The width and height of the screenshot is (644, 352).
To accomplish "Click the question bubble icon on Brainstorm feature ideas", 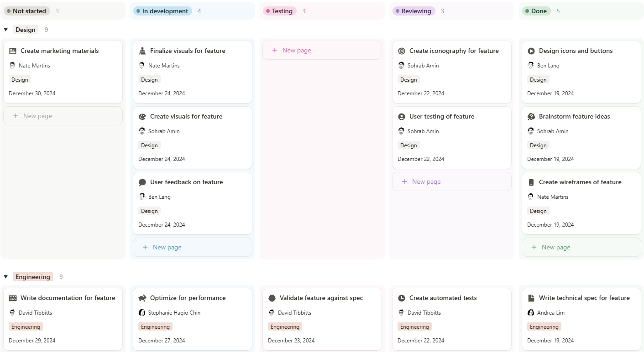I will [531, 117].
